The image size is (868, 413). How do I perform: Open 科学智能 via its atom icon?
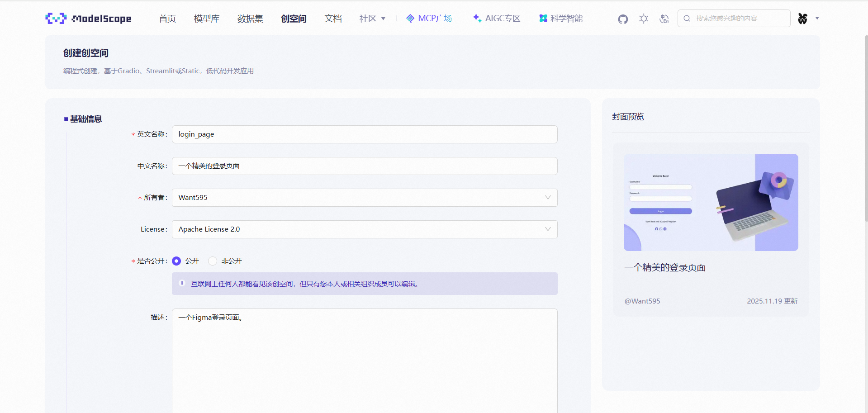tap(543, 18)
